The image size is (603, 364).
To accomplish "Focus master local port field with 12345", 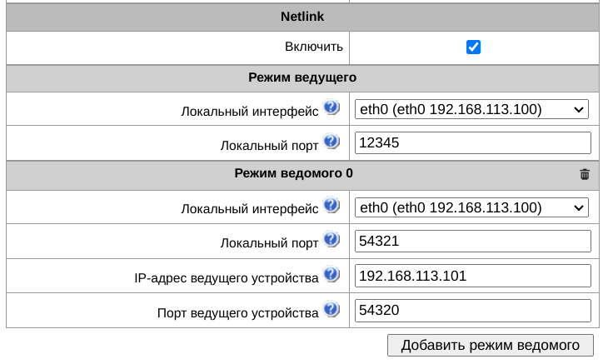I will [472, 143].
